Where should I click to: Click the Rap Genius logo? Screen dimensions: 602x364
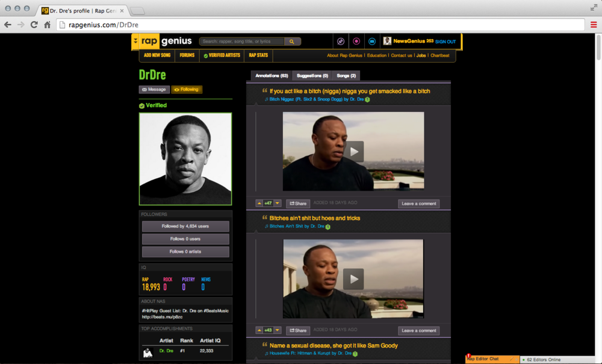tap(161, 41)
